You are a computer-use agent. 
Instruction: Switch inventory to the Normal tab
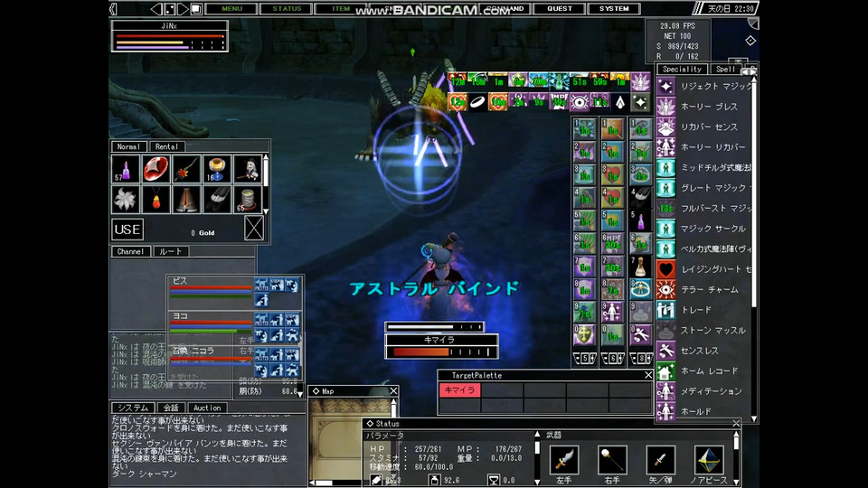point(128,146)
